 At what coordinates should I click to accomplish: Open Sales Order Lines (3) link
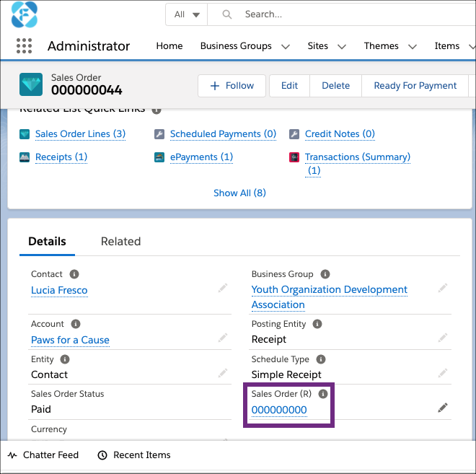click(81, 134)
